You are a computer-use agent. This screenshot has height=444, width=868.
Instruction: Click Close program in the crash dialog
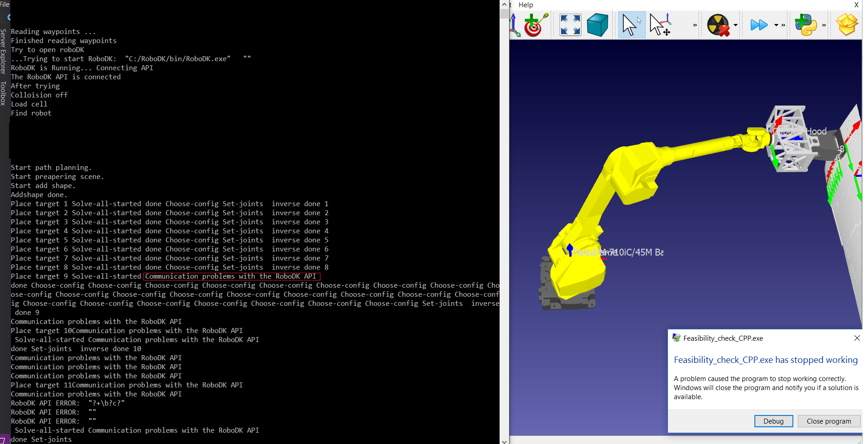(x=829, y=421)
